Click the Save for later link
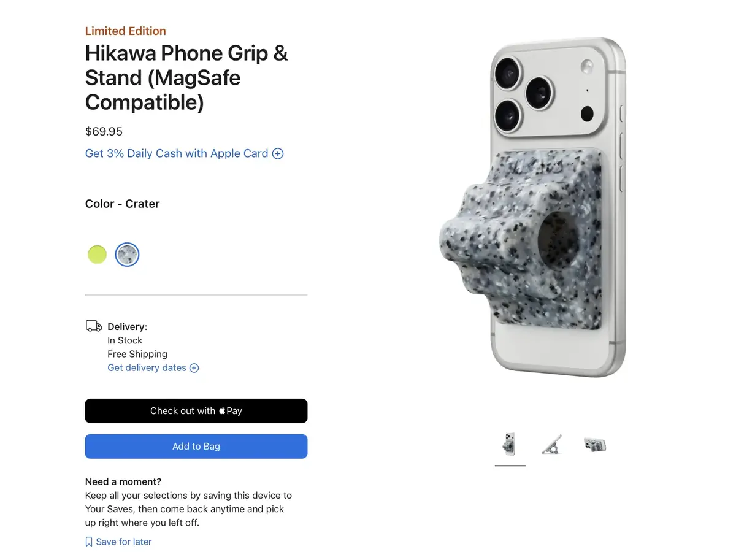The width and height of the screenshot is (736, 560). [x=123, y=542]
